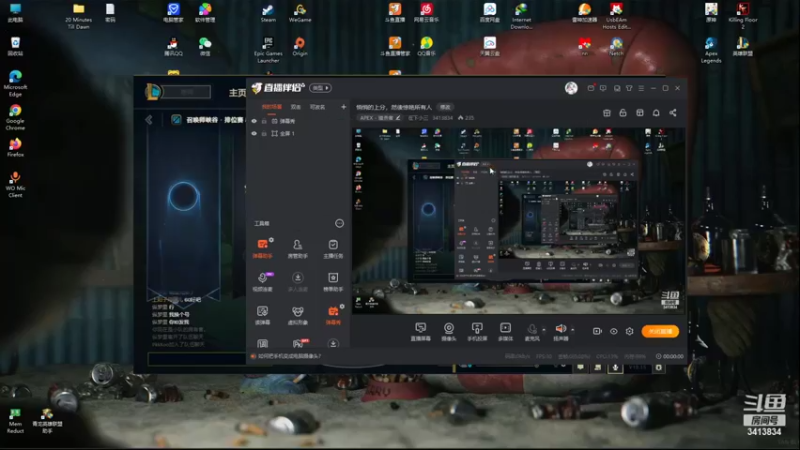Click the 工具箱 toolbox heading

(262, 223)
